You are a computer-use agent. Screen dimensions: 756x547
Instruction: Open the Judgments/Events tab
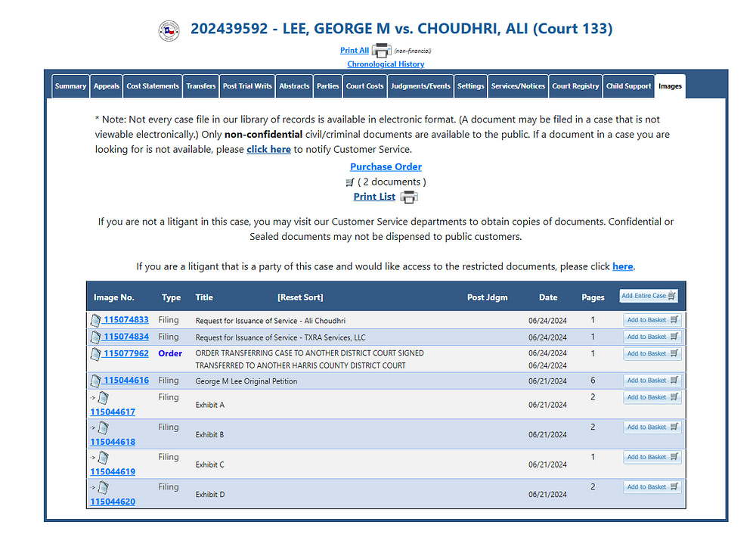(x=420, y=86)
